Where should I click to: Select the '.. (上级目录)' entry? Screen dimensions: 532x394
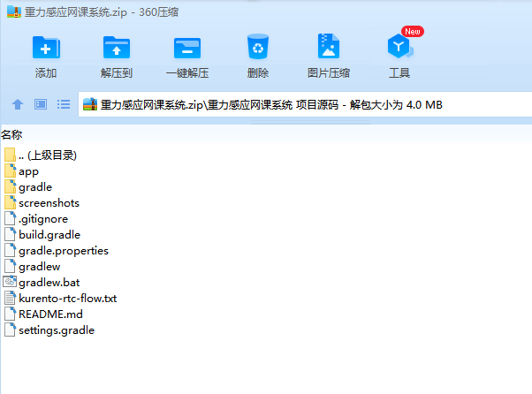point(48,155)
